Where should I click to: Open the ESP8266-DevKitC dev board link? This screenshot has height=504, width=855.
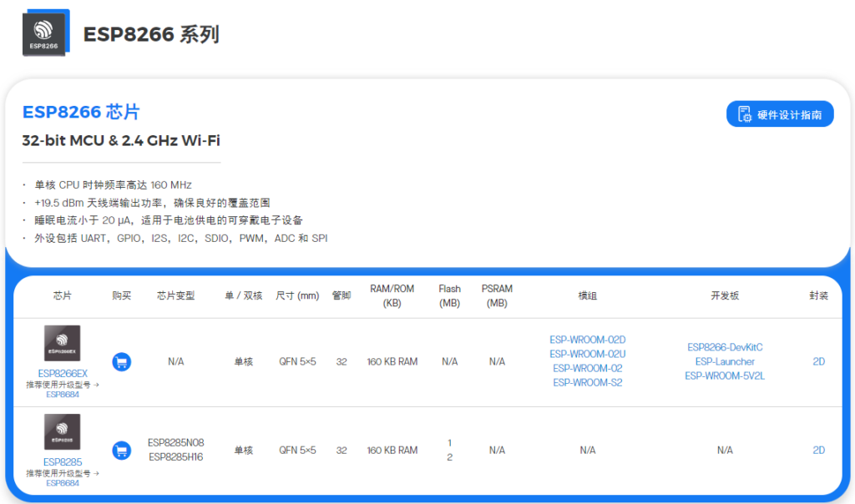[x=725, y=347]
